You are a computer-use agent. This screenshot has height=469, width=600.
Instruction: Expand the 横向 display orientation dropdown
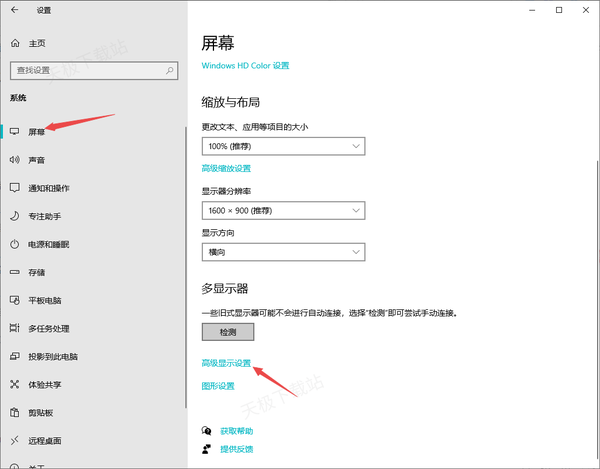point(282,253)
